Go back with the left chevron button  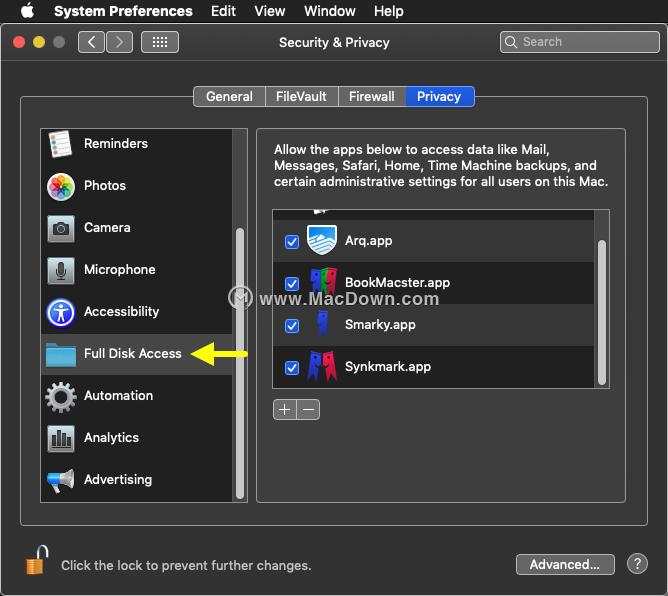[91, 42]
